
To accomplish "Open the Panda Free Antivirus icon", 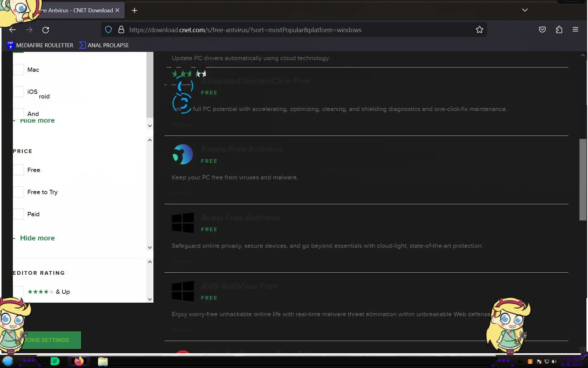I will pyautogui.click(x=183, y=154).
